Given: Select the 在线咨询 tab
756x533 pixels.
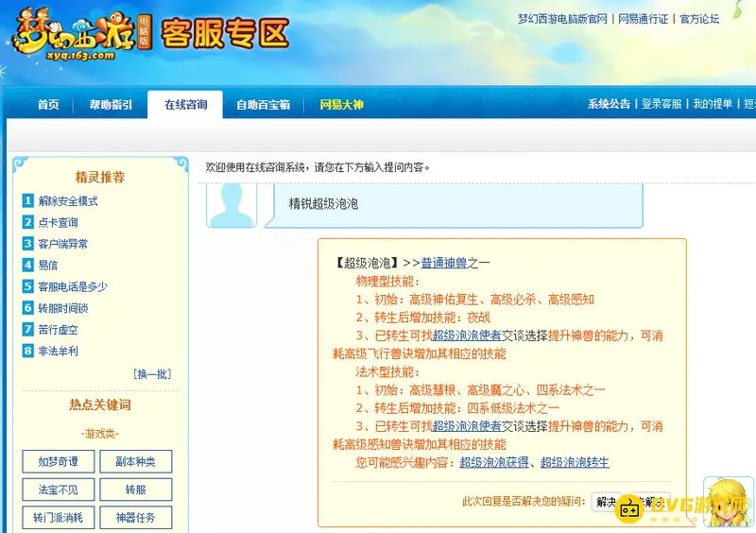Looking at the screenshot, I should pos(185,104).
